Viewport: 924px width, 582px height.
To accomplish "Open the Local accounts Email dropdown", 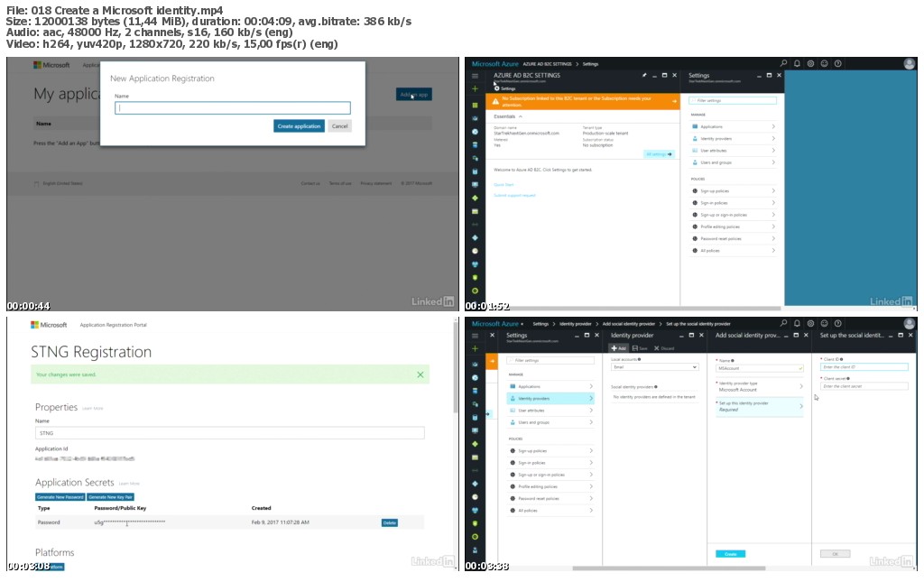I will 655,367.
